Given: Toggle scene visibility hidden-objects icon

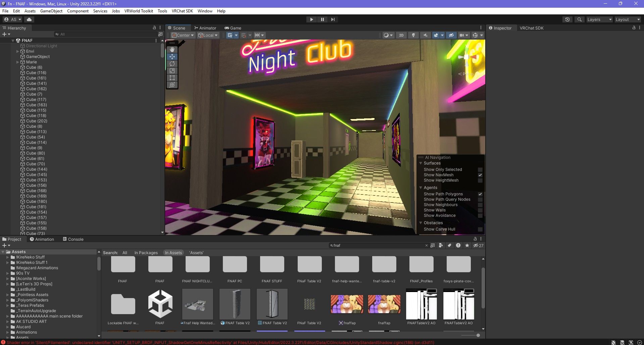Looking at the screenshot, I should (x=451, y=35).
